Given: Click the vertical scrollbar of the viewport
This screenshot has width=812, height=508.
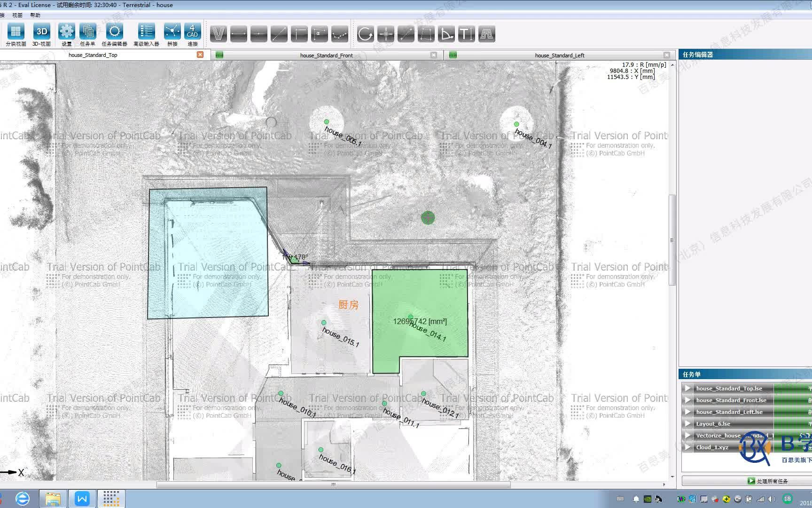Looking at the screenshot, I should click(672, 240).
